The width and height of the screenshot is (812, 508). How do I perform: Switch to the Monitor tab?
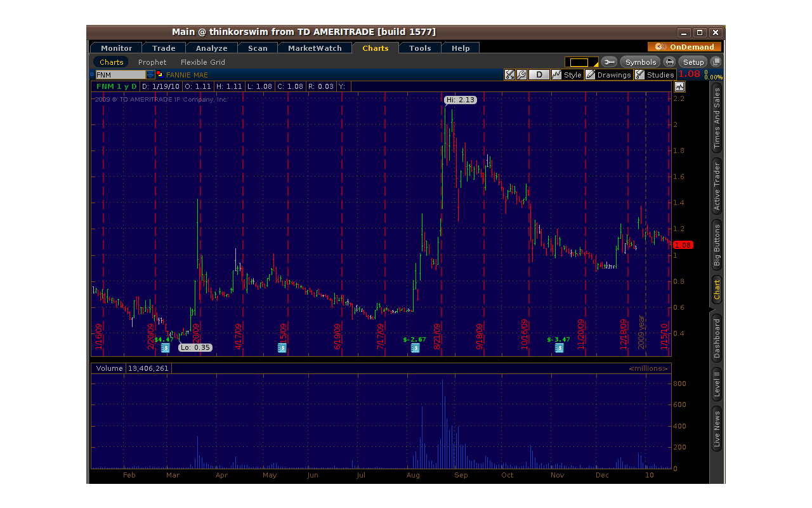(116, 48)
